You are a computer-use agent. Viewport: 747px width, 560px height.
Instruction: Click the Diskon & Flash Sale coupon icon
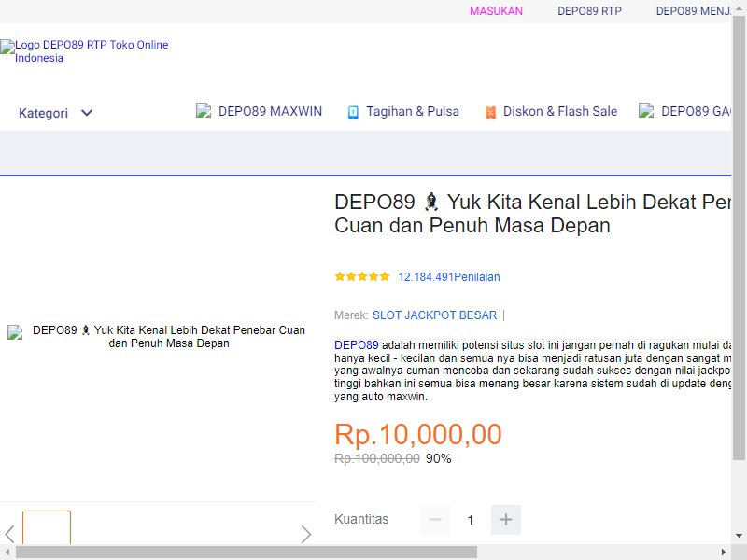pyautogui.click(x=490, y=112)
